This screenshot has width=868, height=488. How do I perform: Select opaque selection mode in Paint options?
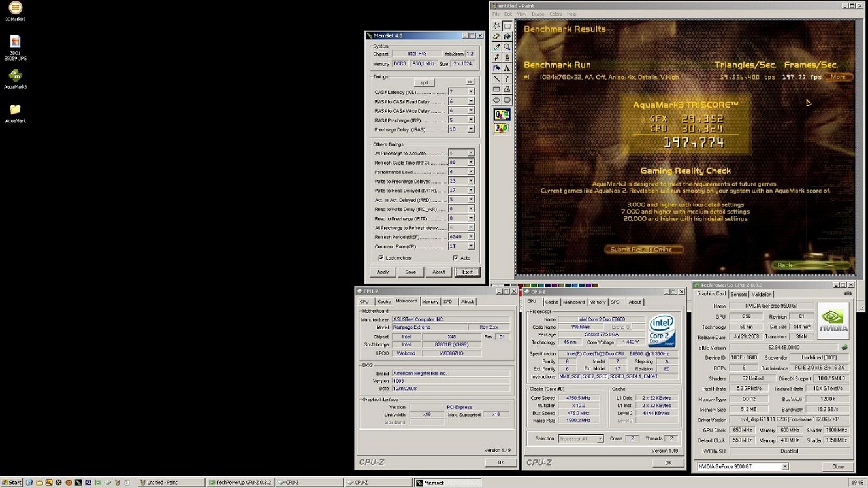pyautogui.click(x=502, y=114)
